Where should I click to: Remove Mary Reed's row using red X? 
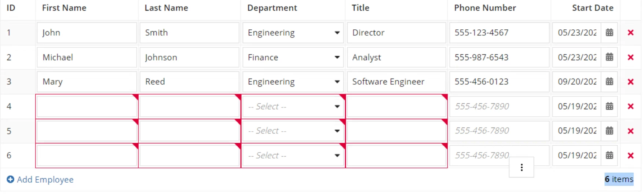(630, 82)
